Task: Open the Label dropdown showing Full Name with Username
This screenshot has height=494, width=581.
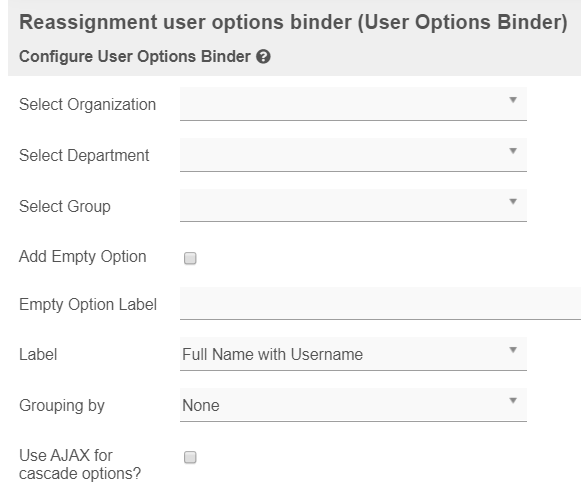Action: (353, 354)
